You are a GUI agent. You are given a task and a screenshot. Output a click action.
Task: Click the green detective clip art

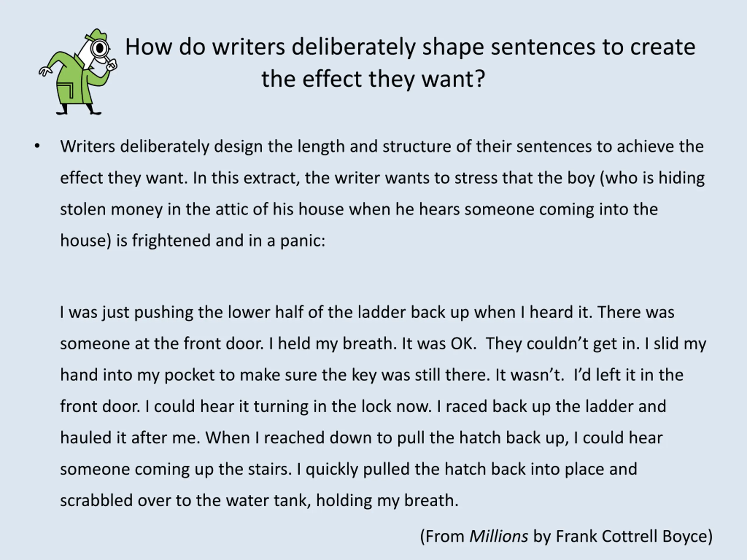point(78,72)
